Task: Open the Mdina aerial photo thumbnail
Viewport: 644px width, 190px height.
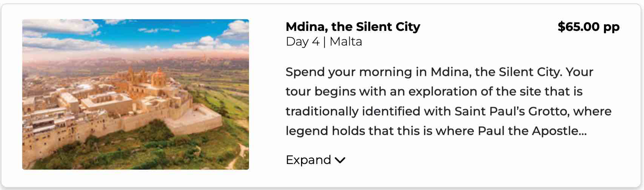Action: click(135, 94)
